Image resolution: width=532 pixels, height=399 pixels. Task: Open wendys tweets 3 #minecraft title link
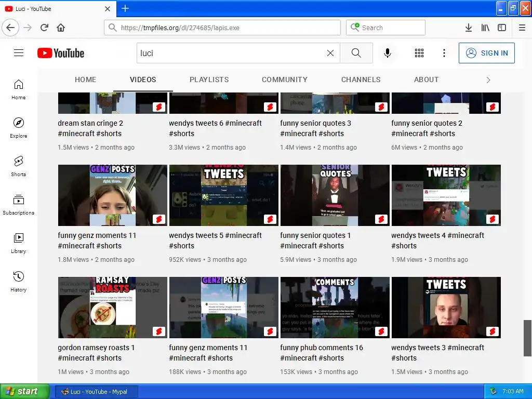tap(437, 353)
